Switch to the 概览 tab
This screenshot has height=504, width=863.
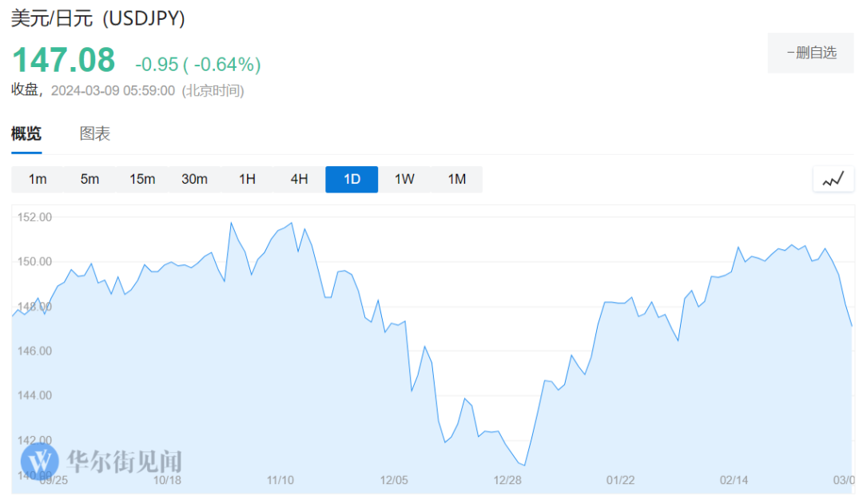(26, 134)
